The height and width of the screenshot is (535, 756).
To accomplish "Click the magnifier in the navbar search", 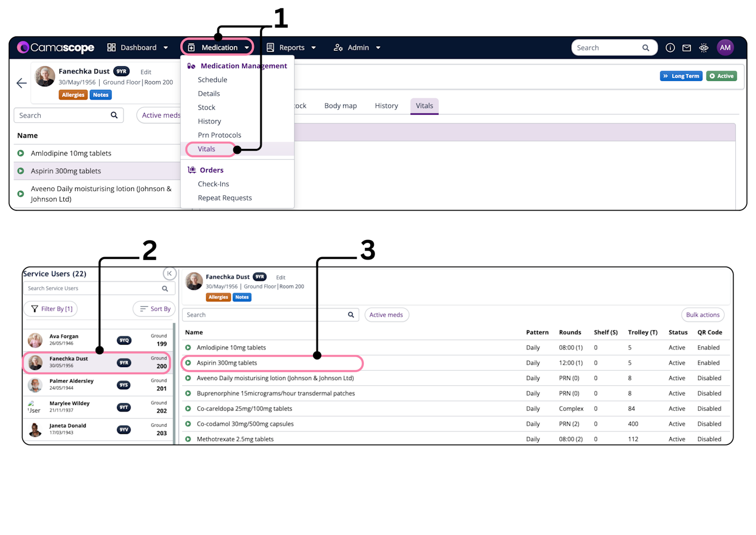I will 646,48.
